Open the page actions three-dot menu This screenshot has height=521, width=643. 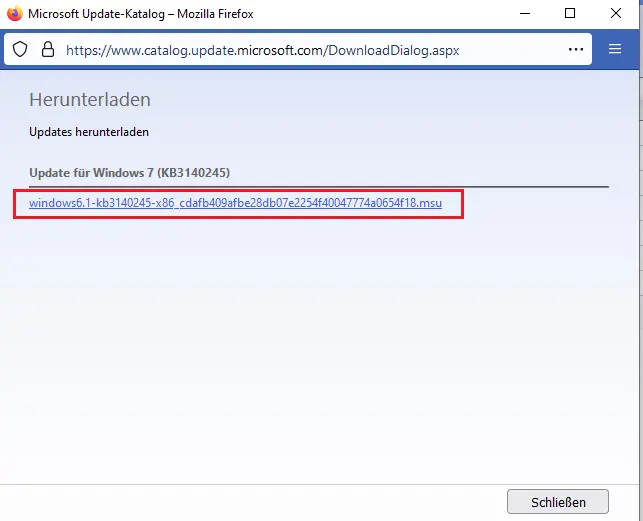coord(576,50)
